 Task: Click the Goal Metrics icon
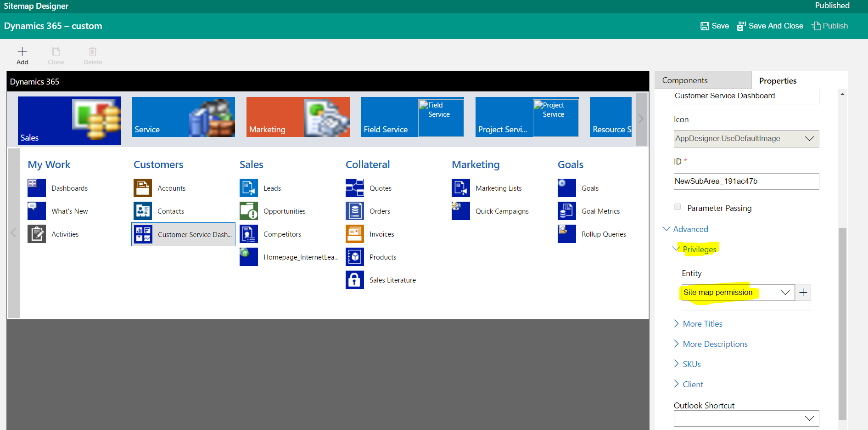[566, 210]
